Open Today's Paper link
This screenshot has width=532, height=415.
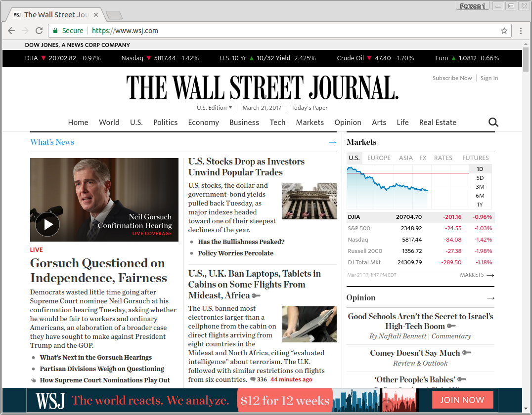click(x=310, y=108)
